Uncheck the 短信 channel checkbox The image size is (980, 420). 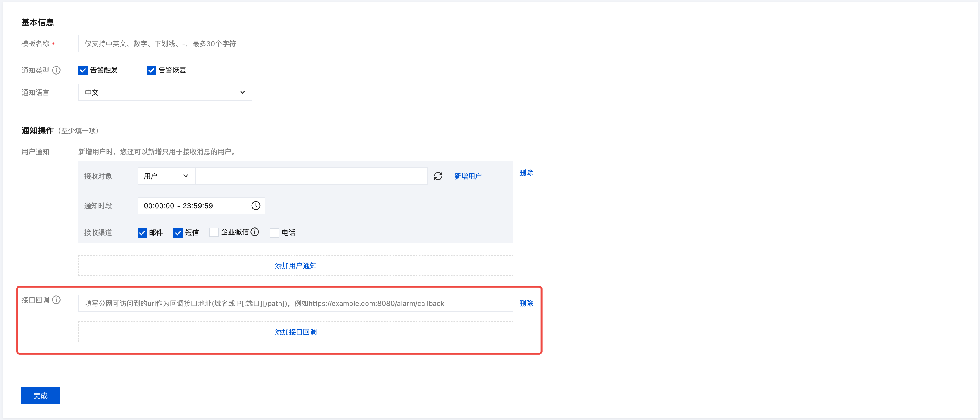tap(178, 233)
